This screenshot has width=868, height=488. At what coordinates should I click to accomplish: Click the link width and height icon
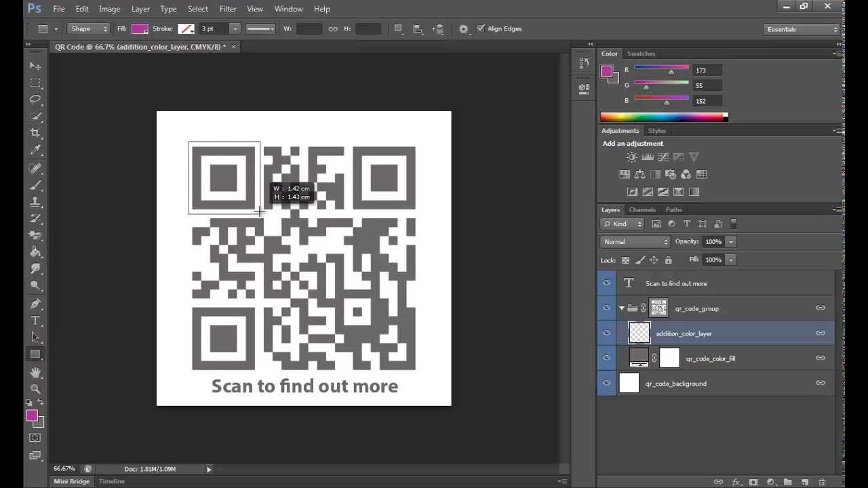click(x=333, y=29)
